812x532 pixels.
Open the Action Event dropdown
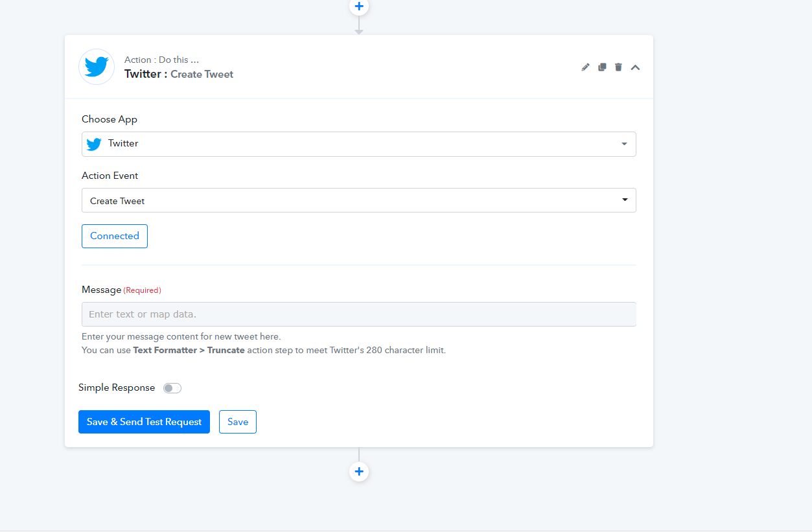[x=359, y=200]
